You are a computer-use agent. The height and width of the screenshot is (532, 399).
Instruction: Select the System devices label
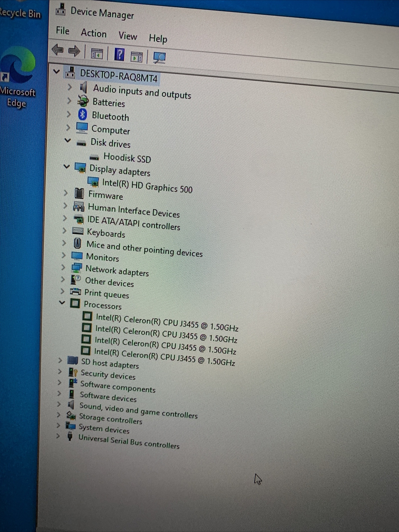(104, 429)
